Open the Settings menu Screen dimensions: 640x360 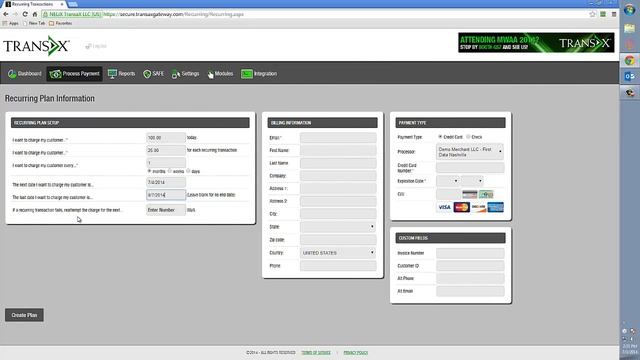pos(185,74)
